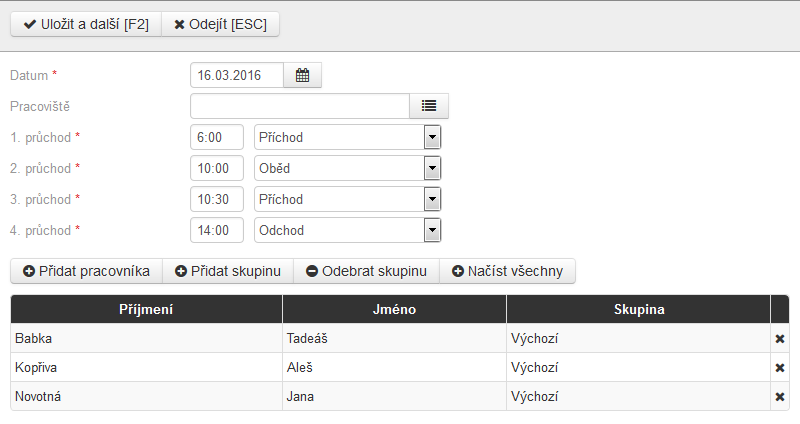Open the calendar date picker icon
This screenshot has width=800, height=424.
[x=303, y=76]
